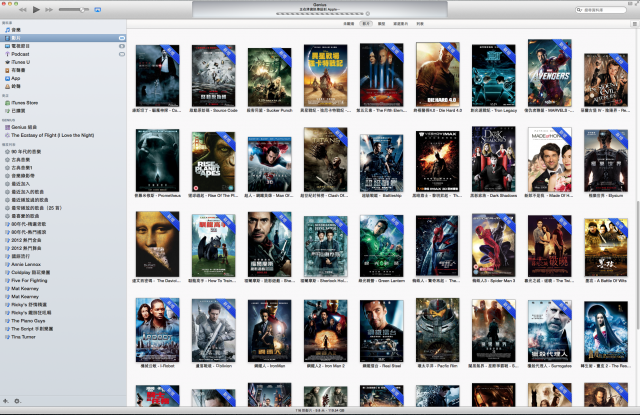The height and width of the screenshot is (415, 640).
Task: Select the Spider-Man 3 movie poster
Action: [x=493, y=245]
